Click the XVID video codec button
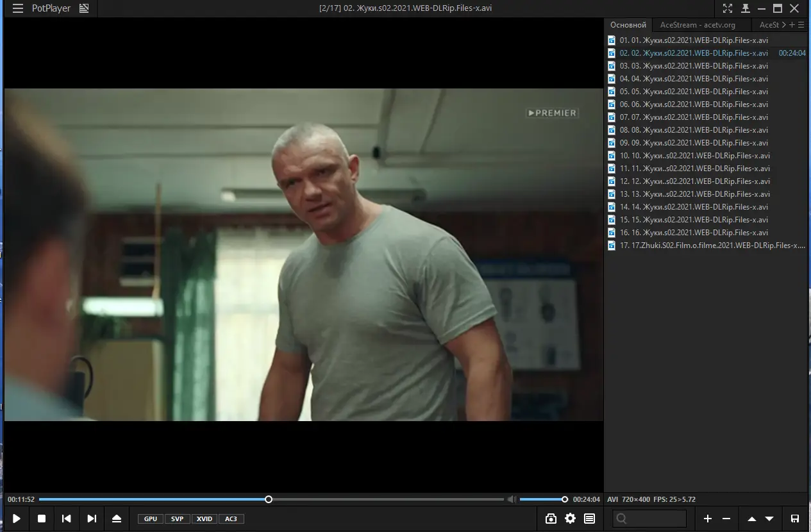 205,519
